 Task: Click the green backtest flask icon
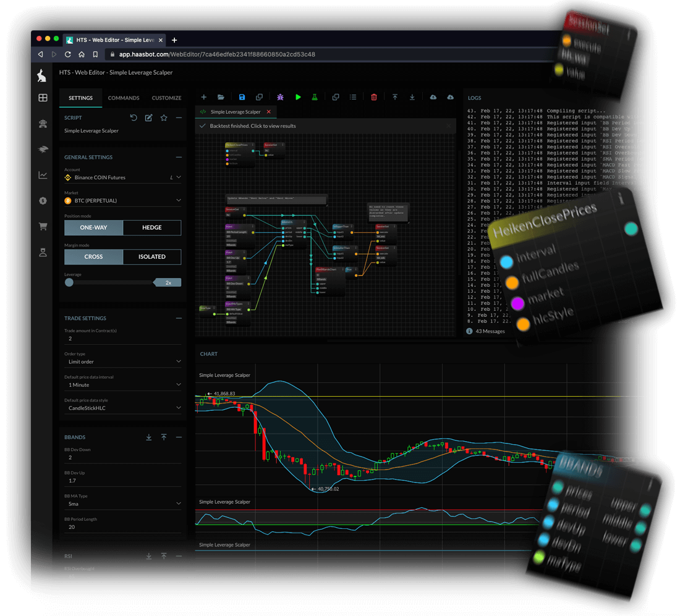click(x=315, y=98)
